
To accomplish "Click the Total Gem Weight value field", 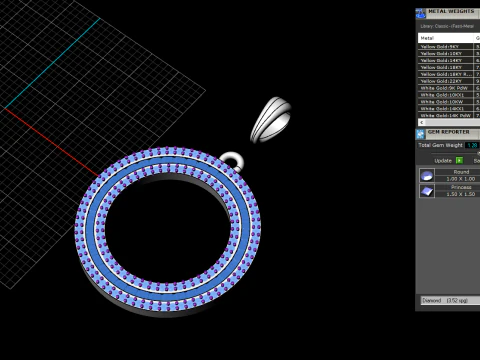I will 473,145.
